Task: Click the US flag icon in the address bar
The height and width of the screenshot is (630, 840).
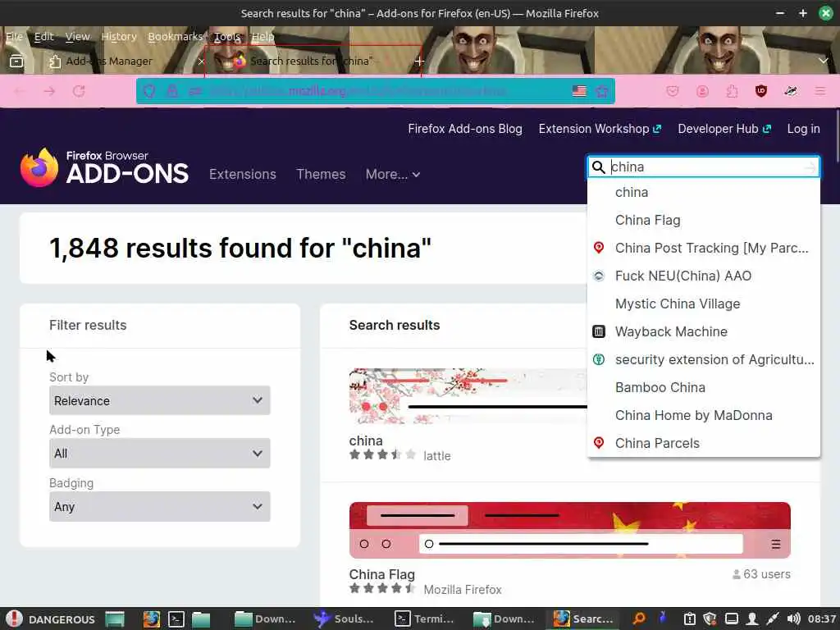Action: pos(579,91)
